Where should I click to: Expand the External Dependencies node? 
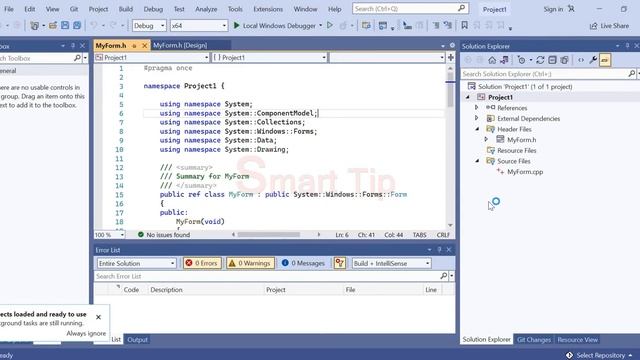(476, 118)
